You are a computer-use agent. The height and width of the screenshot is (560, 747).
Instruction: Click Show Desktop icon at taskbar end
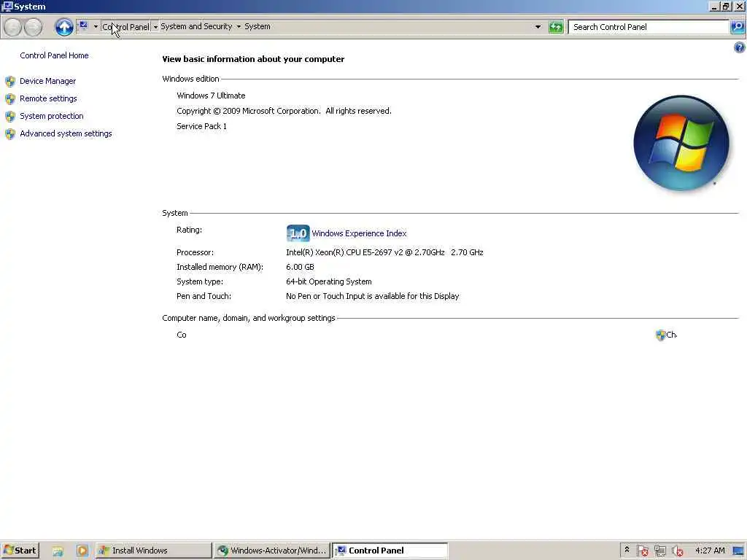click(738, 551)
